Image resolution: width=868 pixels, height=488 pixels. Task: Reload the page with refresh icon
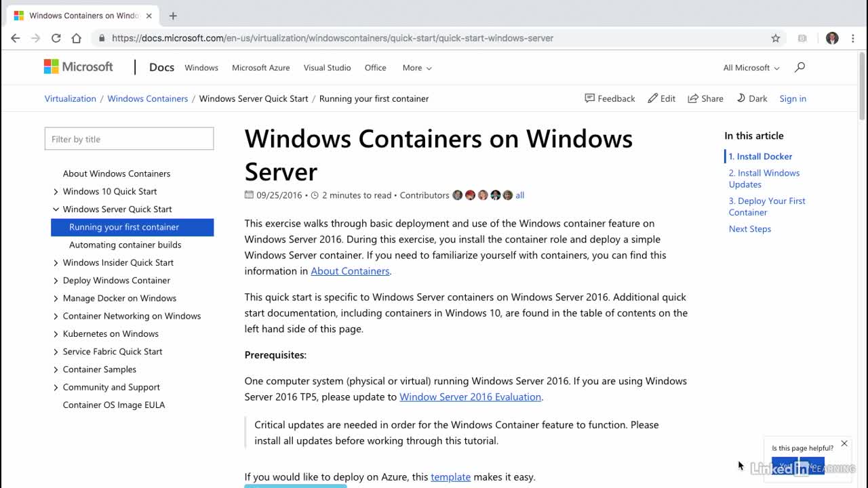(x=56, y=38)
